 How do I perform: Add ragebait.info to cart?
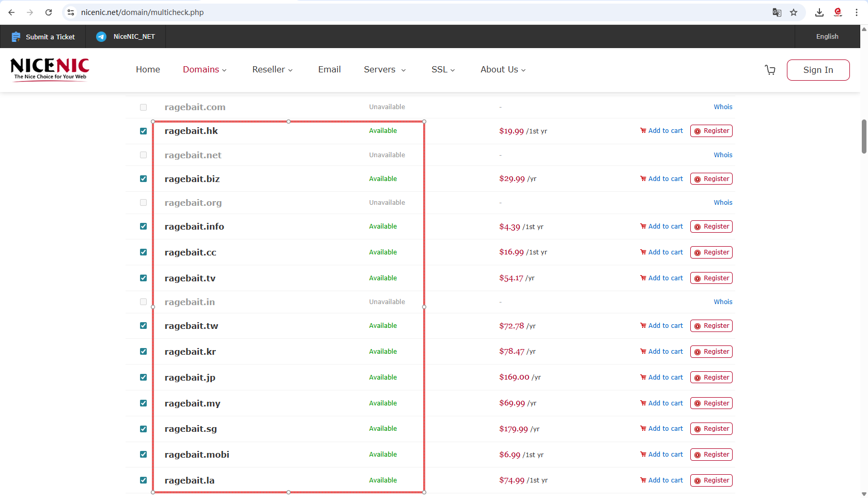coord(661,227)
